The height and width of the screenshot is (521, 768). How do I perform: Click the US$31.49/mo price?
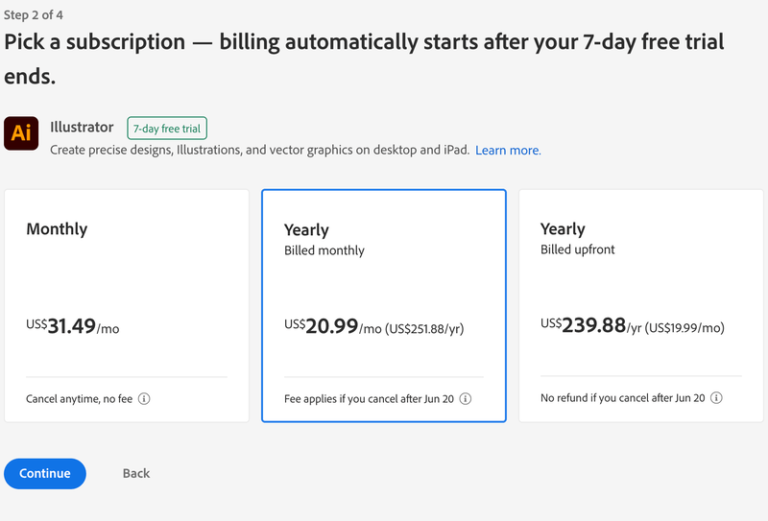(72, 326)
